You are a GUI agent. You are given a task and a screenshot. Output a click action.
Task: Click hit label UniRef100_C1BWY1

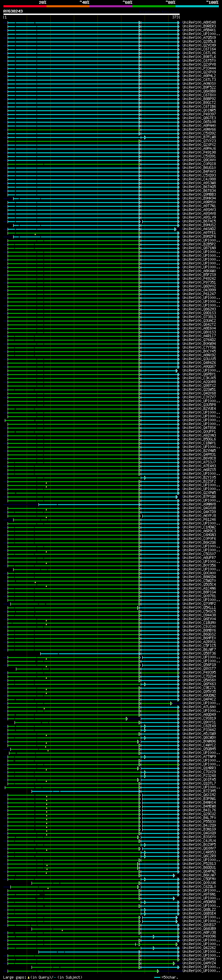point(199,443)
